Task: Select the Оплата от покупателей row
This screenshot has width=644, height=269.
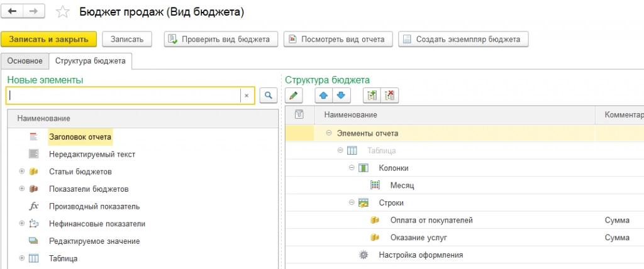Action: [431, 220]
